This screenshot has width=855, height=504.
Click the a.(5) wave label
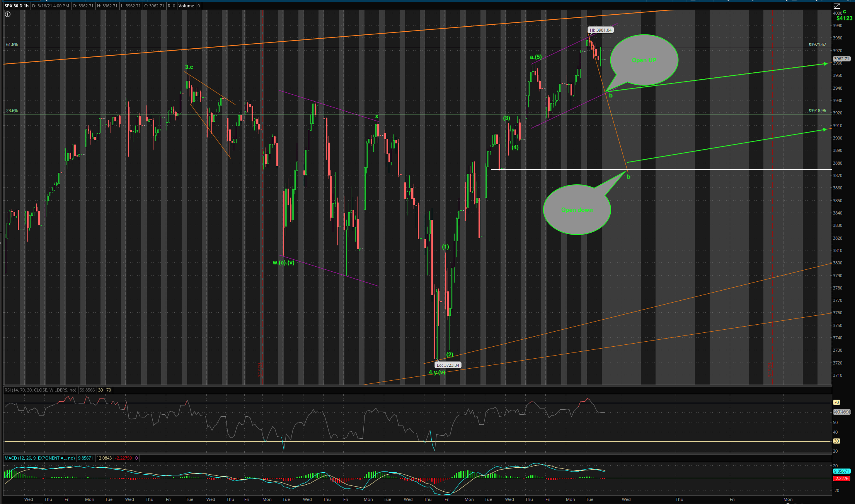[x=536, y=57]
